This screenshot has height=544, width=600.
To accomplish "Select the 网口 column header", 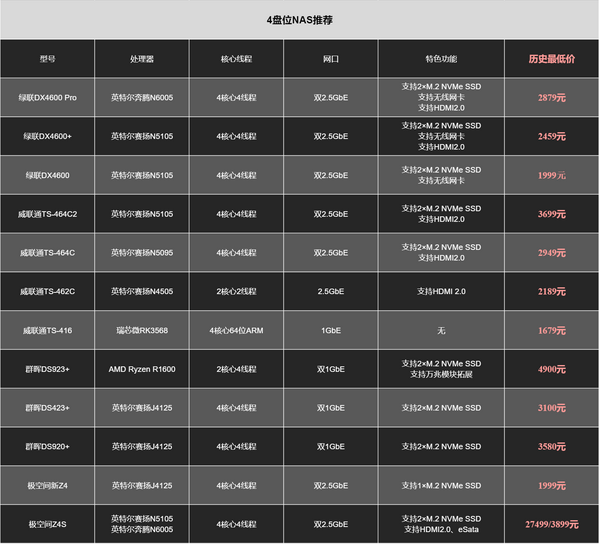I will (331, 59).
